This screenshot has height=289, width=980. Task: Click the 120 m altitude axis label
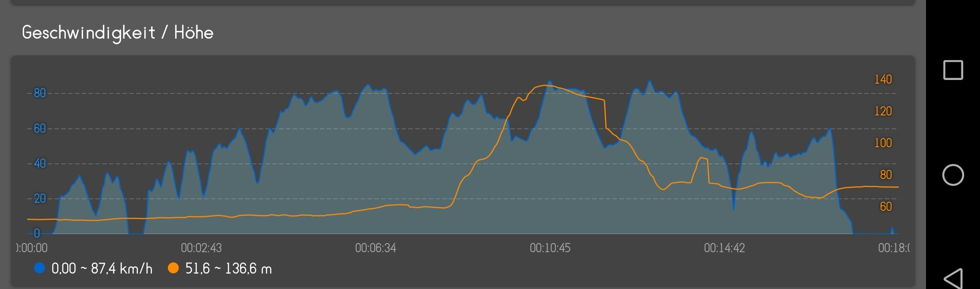tap(883, 111)
